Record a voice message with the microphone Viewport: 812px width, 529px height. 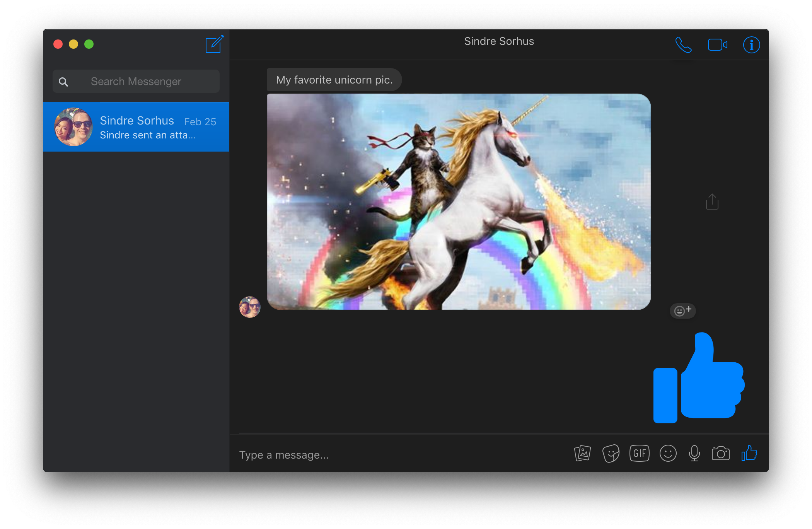click(x=694, y=453)
